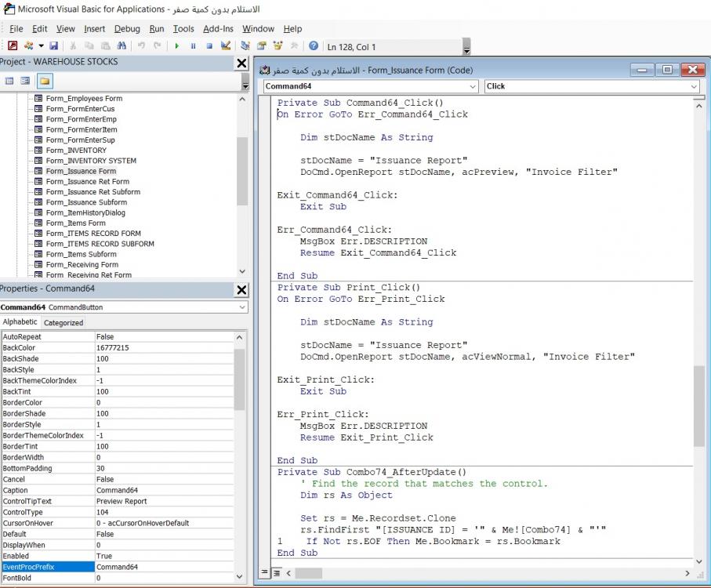The width and height of the screenshot is (711, 588).
Task: Click the BackColor value 16777215
Action: click(112, 348)
